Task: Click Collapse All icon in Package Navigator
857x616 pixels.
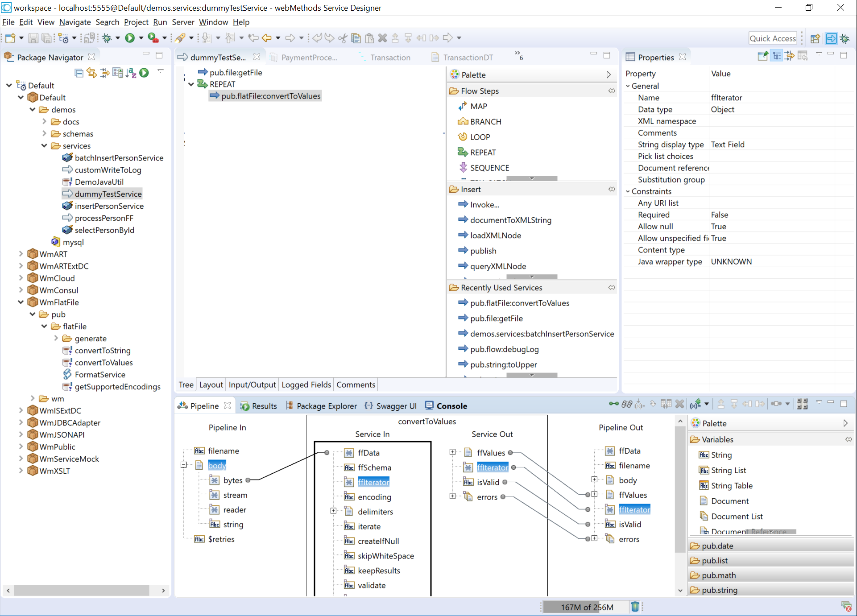Action: point(79,73)
